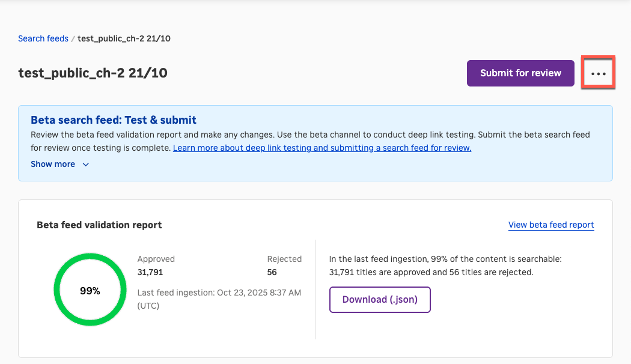Select the feed title test_public_ch-2 21/10
Image resolution: width=631 pixels, height=364 pixels.
point(93,73)
